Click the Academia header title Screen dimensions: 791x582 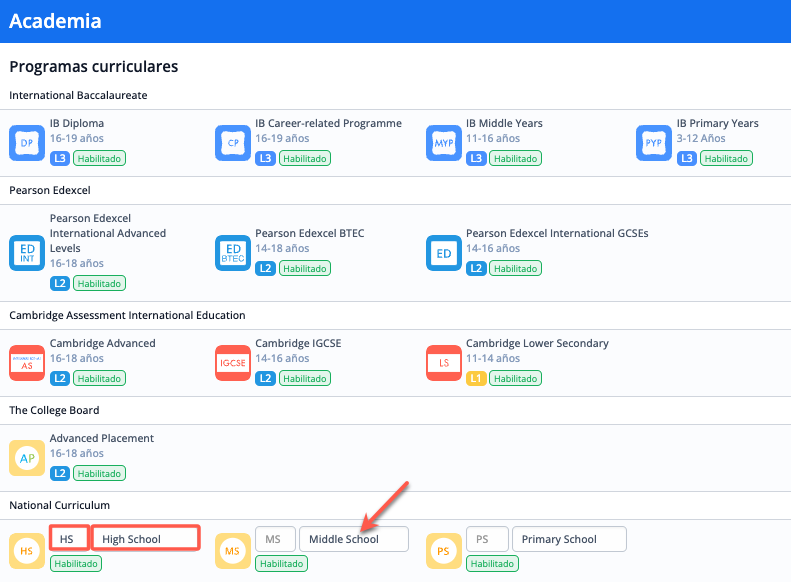click(55, 21)
